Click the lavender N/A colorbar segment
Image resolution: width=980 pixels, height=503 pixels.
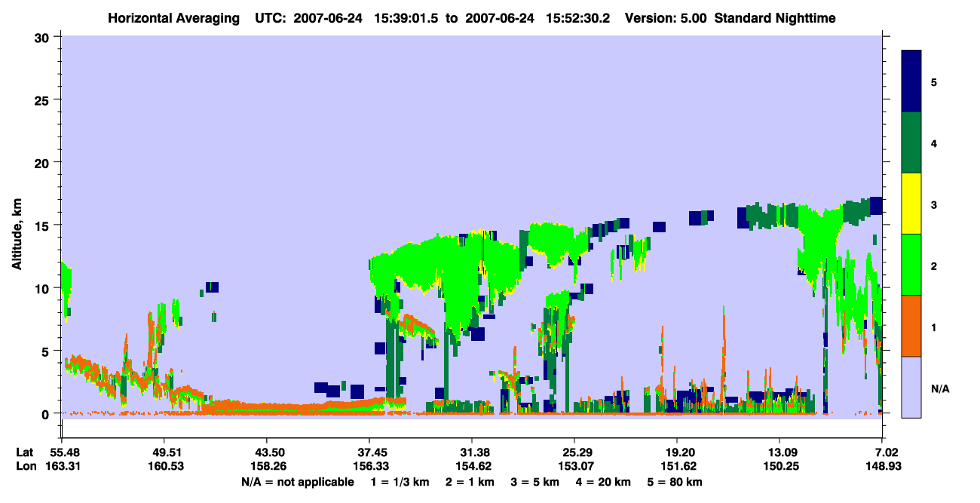[x=911, y=387]
